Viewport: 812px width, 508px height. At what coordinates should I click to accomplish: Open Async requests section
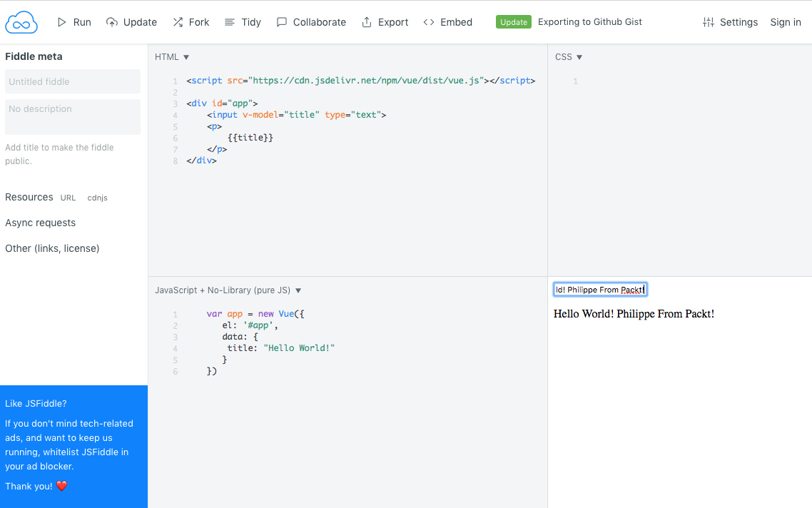click(40, 223)
